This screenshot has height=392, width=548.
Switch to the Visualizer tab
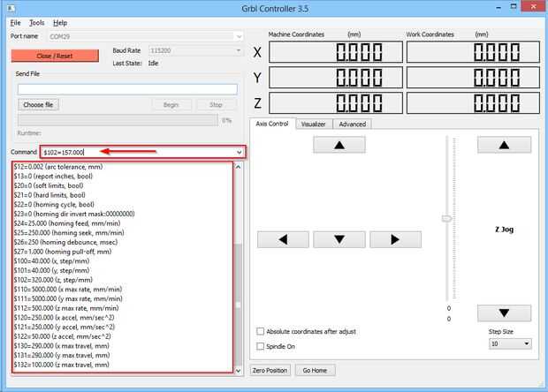click(314, 124)
